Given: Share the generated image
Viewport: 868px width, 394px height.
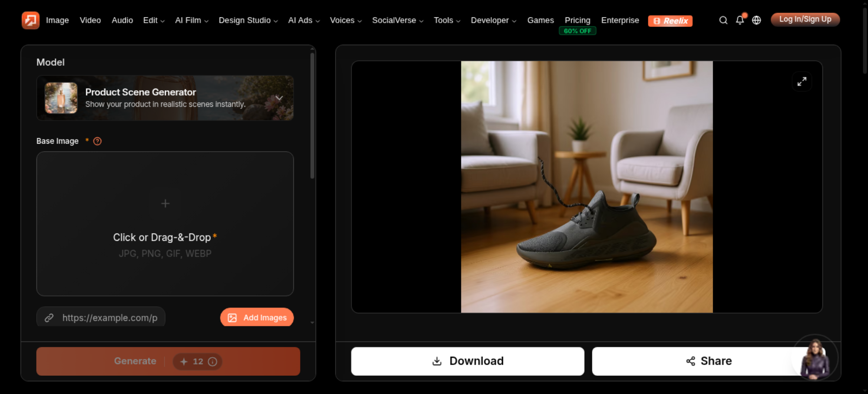Looking at the screenshot, I should pos(708,361).
